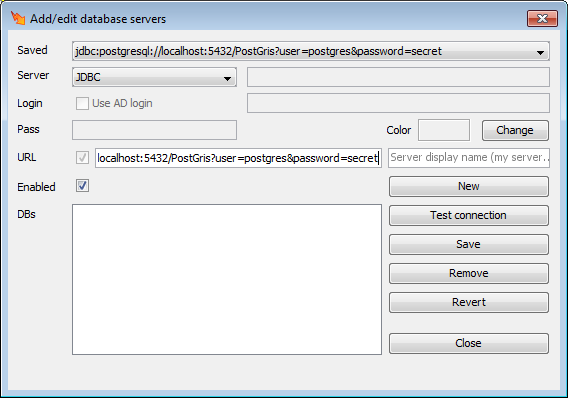The width and height of the screenshot is (568, 398).
Task: Click the Remove button
Action: click(x=469, y=273)
